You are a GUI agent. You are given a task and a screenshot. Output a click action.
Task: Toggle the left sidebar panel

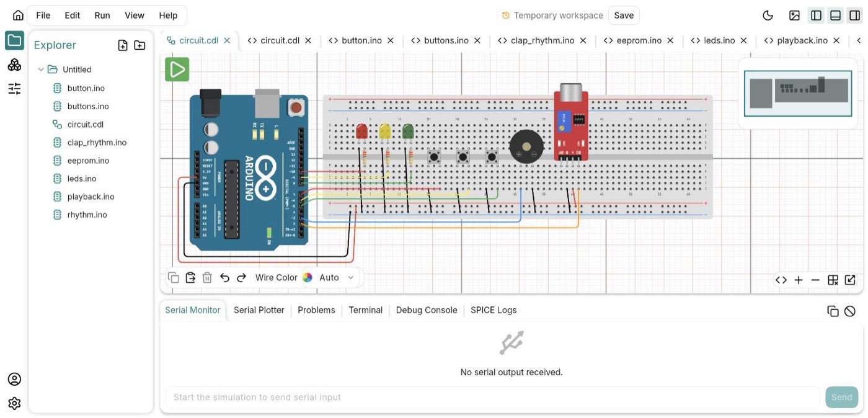pyautogui.click(x=816, y=16)
